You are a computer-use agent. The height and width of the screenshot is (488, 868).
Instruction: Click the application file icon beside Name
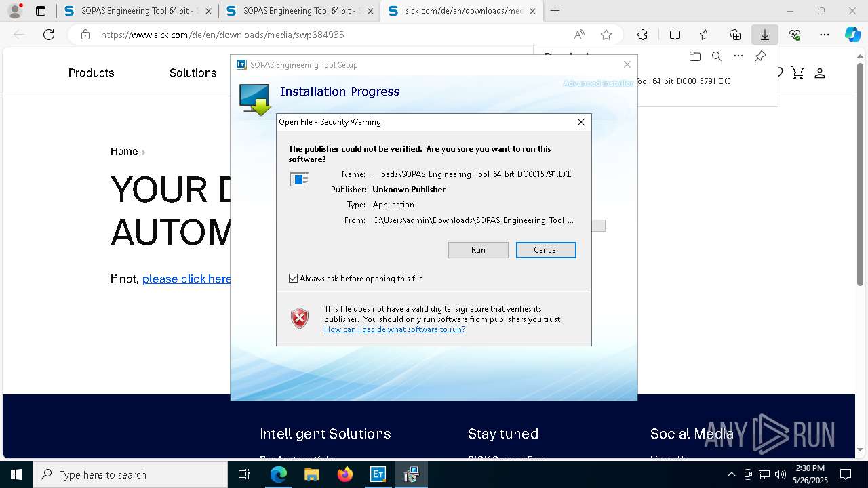point(300,179)
